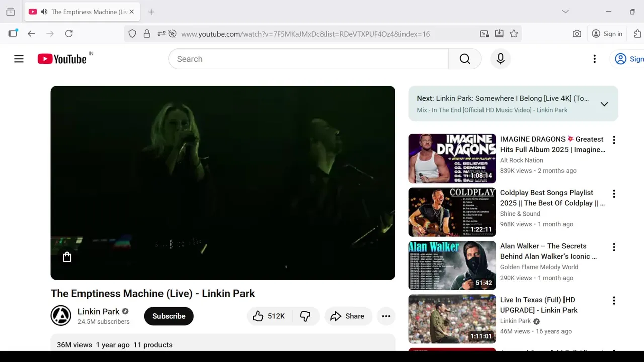Open the Linkin Park channel name link
The height and width of the screenshot is (362, 644).
[x=99, y=311]
